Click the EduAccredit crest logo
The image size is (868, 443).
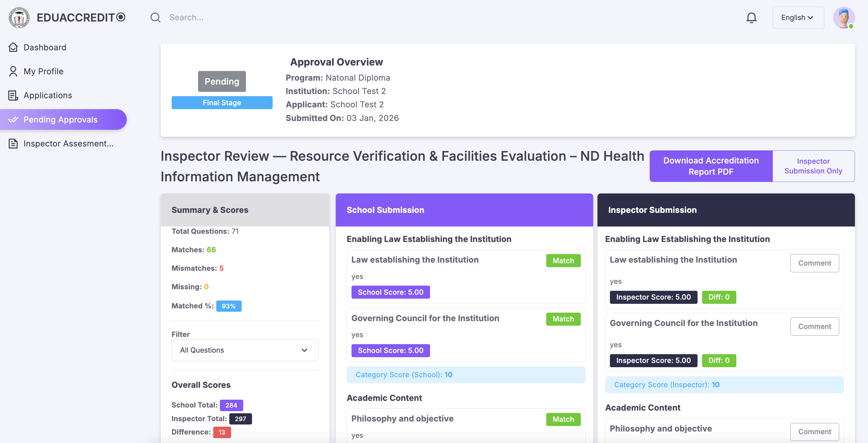pyautogui.click(x=19, y=18)
